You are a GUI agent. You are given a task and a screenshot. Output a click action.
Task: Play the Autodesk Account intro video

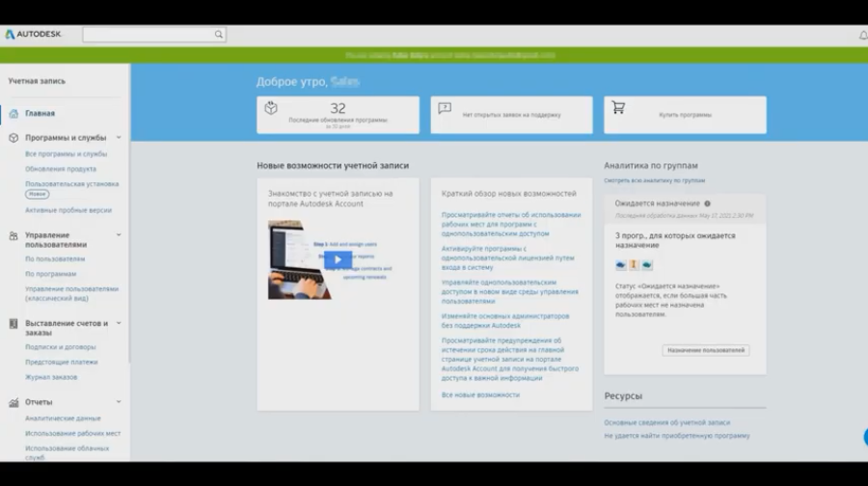tap(338, 259)
